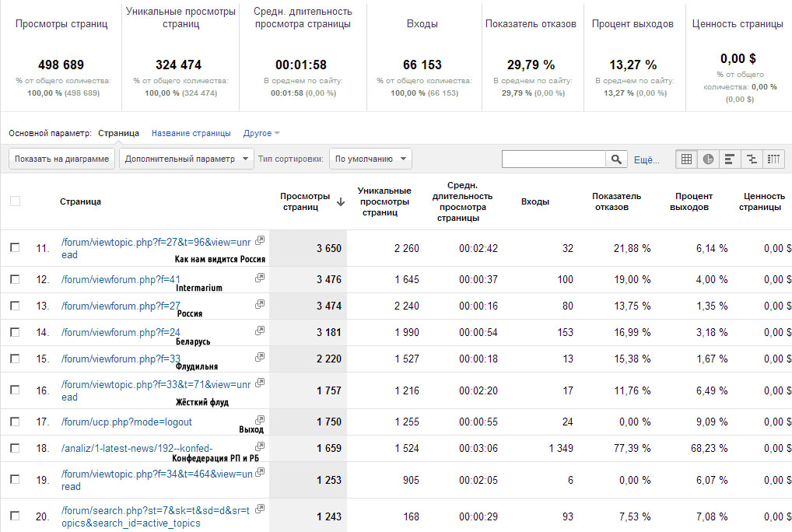Image resolution: width=792 pixels, height=532 pixels.
Task: Switch to comparison view icon
Action: 752,159
